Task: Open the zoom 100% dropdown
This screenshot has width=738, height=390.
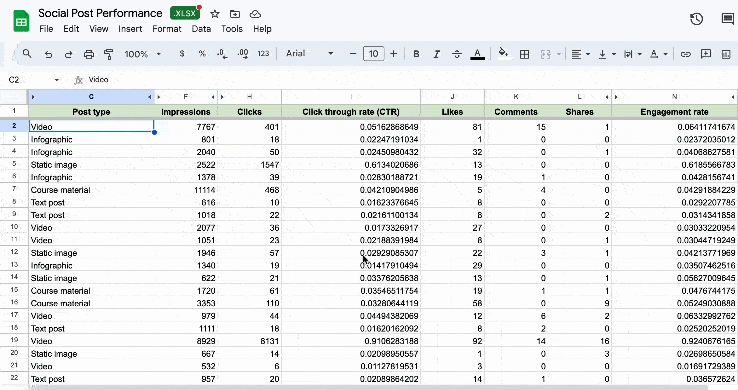Action: (x=143, y=54)
